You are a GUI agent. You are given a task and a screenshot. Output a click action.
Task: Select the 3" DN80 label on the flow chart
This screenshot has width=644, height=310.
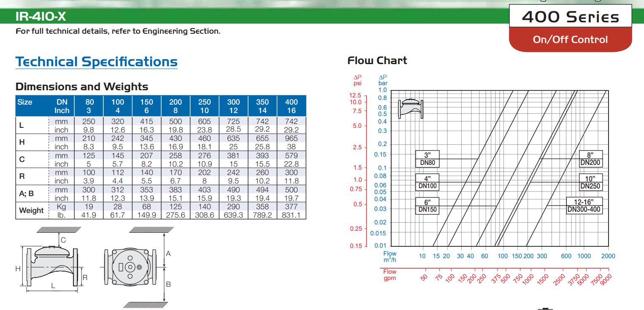pyautogui.click(x=427, y=159)
